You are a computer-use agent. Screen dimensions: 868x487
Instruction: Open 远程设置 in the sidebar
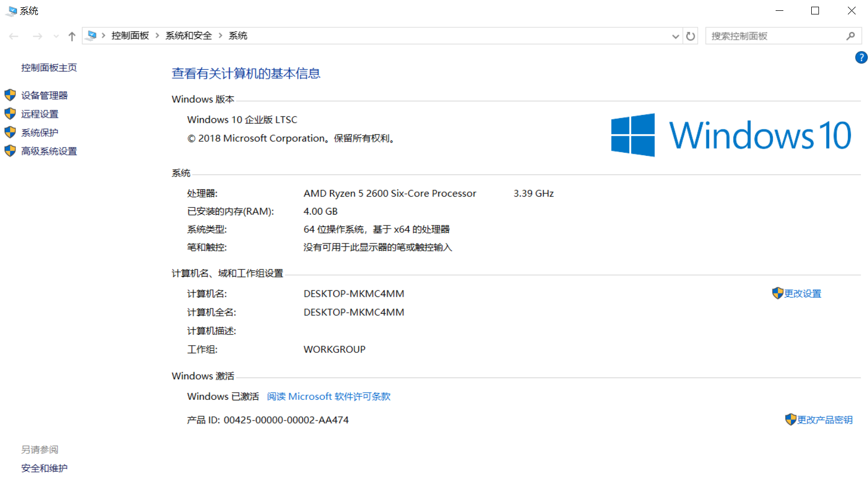[x=40, y=113]
